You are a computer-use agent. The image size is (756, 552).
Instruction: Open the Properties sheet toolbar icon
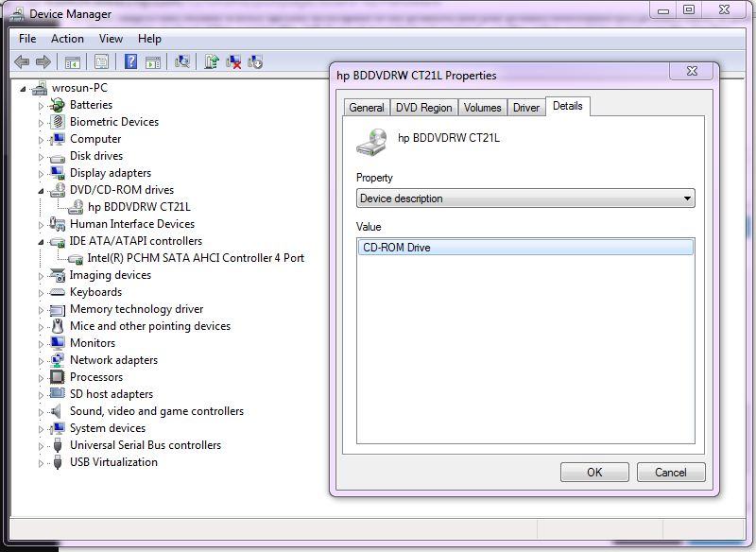(x=102, y=62)
